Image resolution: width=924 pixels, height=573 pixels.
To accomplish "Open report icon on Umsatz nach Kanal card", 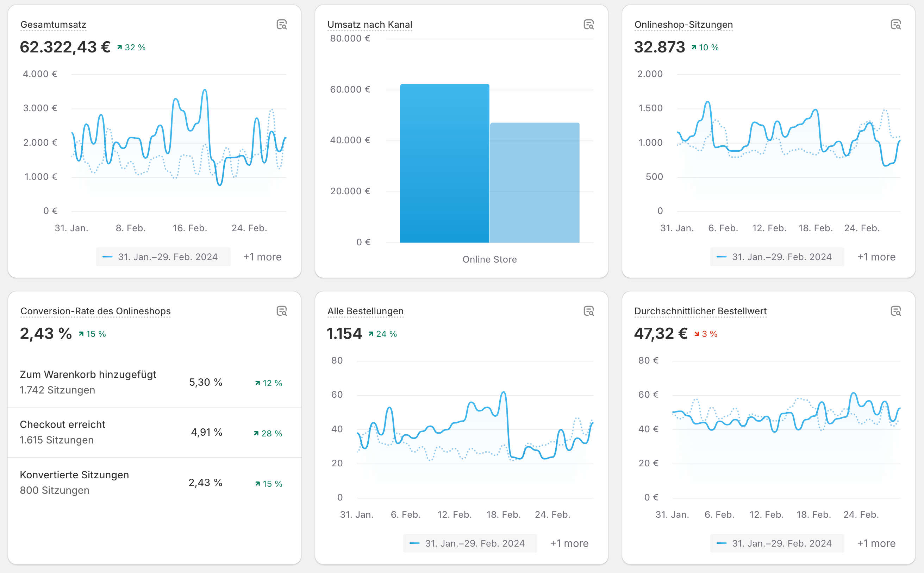I will point(589,25).
